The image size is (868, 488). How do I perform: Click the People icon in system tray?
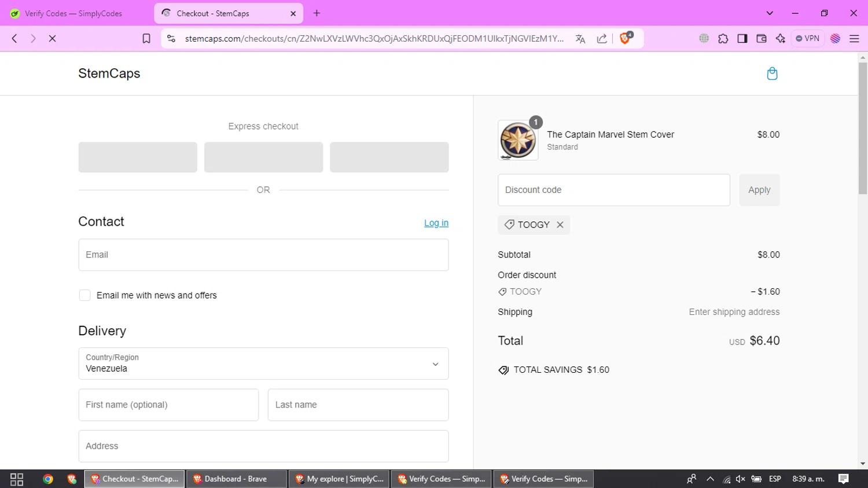pos(692,479)
